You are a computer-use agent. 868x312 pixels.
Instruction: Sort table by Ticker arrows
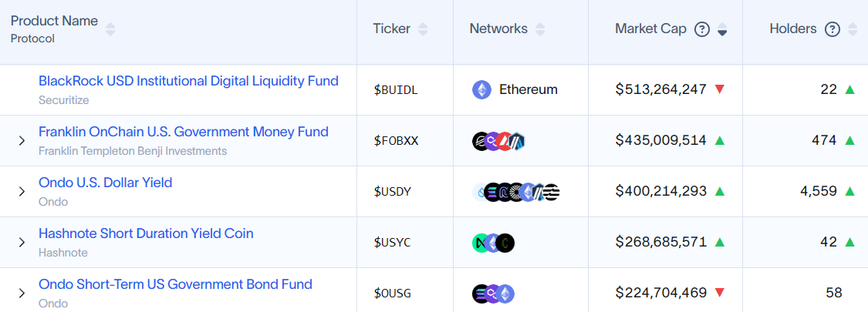(x=423, y=29)
